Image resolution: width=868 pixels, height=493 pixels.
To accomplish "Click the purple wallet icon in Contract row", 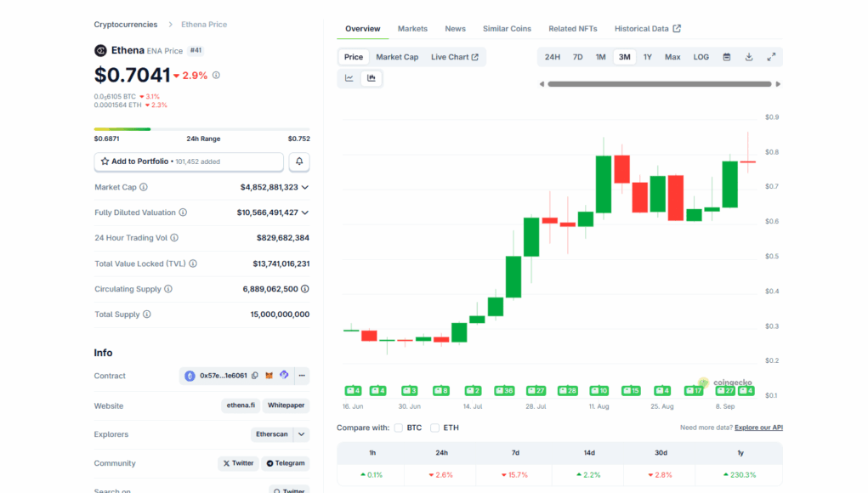I will 284,375.
